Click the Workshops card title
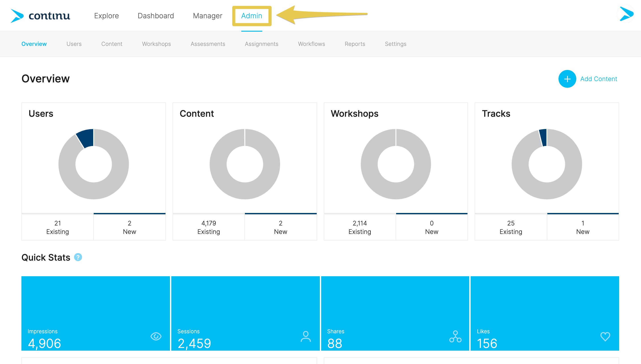641x364 pixels. [354, 114]
